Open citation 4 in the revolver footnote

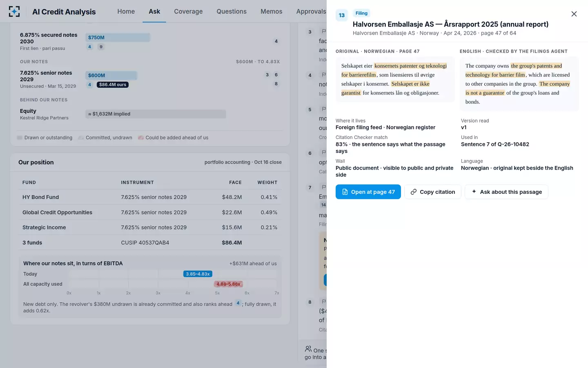(x=238, y=303)
